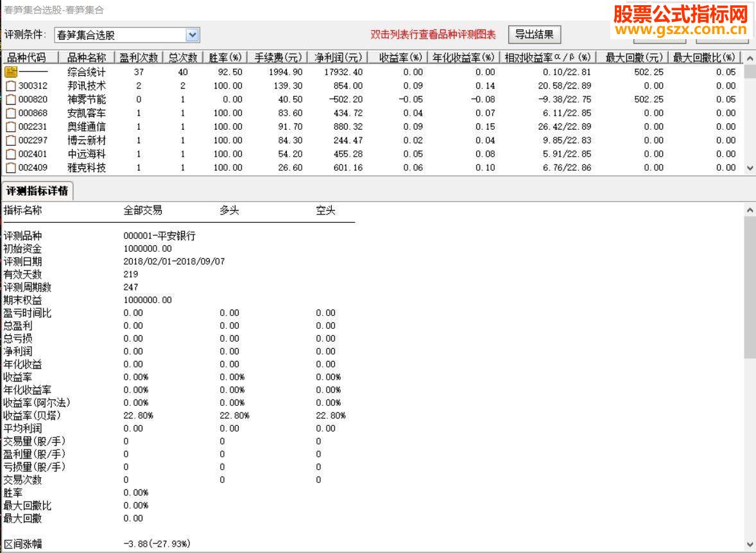The width and height of the screenshot is (756, 553).
Task: Click down arrow of details panel scrollbar
Action: tap(750, 544)
